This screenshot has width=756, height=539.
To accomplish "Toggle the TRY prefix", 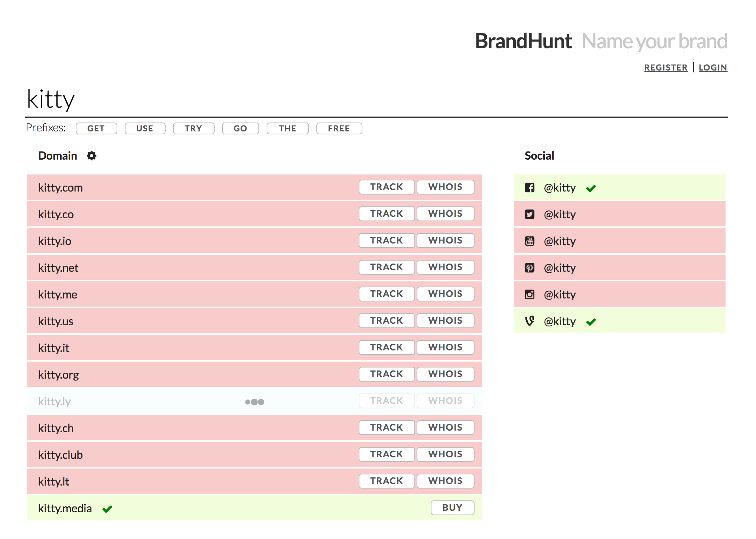I will 193,128.
